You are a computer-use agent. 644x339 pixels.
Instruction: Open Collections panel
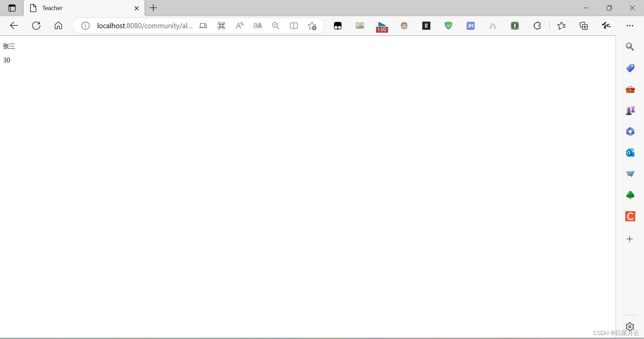point(584,26)
